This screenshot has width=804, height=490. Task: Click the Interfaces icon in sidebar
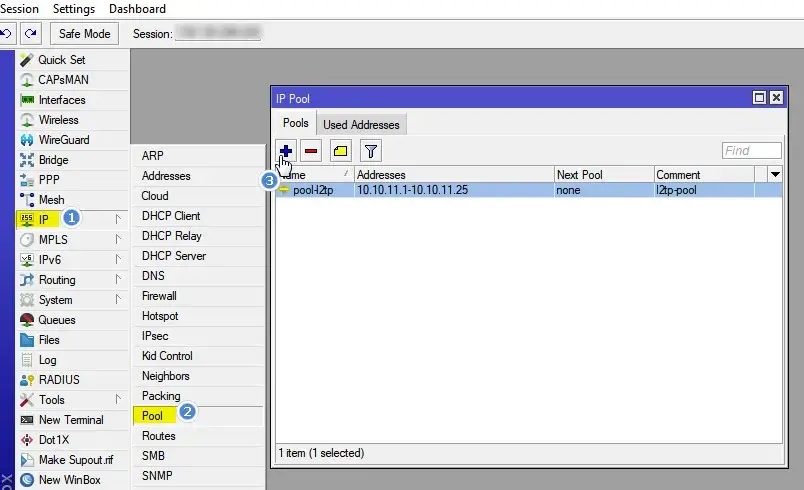tap(27, 100)
